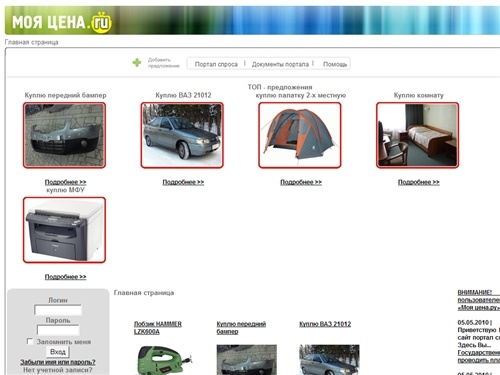Open the Лобзик HAMMER LZK600A listing link
The image size is (500, 375).
[158, 328]
